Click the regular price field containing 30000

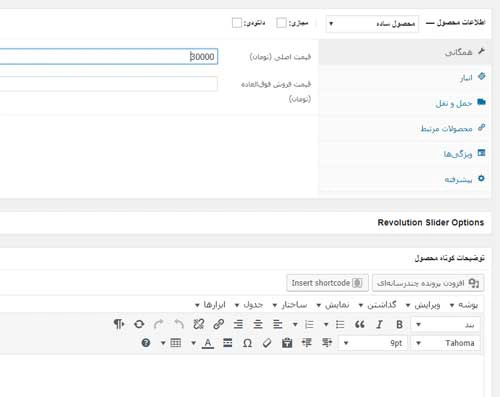tap(109, 56)
